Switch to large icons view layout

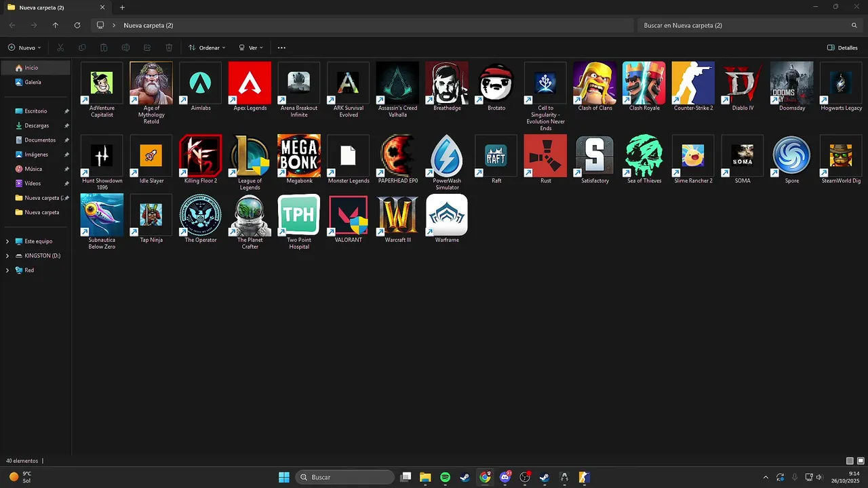(x=860, y=461)
